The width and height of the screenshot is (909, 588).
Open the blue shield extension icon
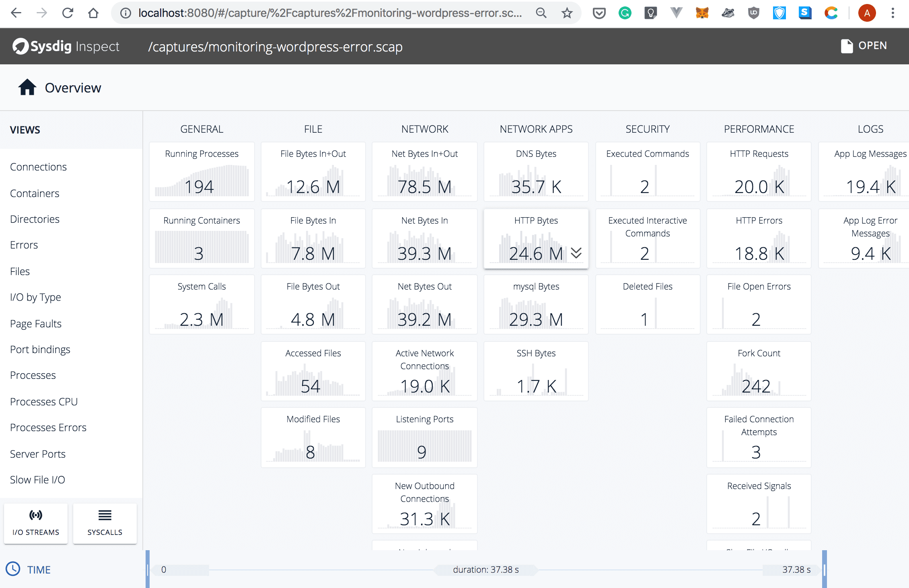pyautogui.click(x=779, y=13)
